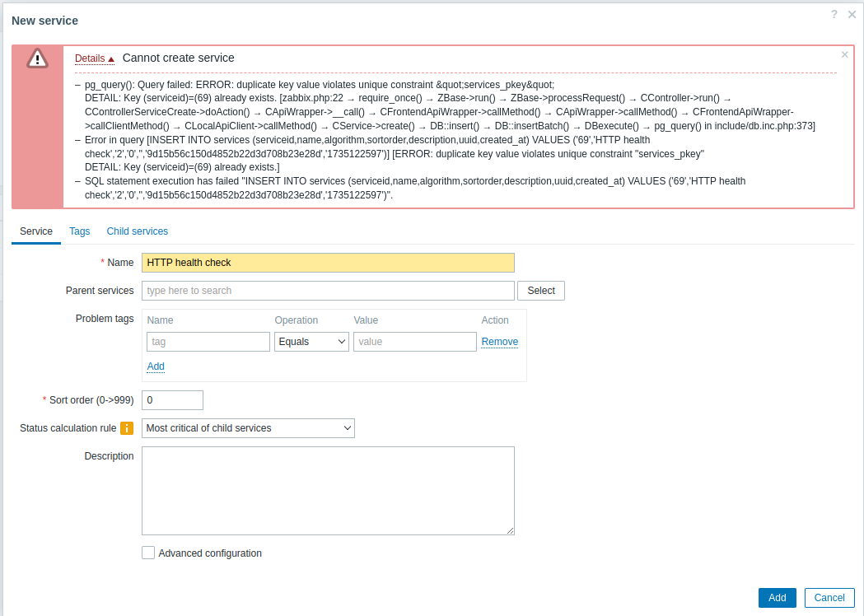864x616 pixels.
Task: Collapse the error Details link
Action: (94, 58)
